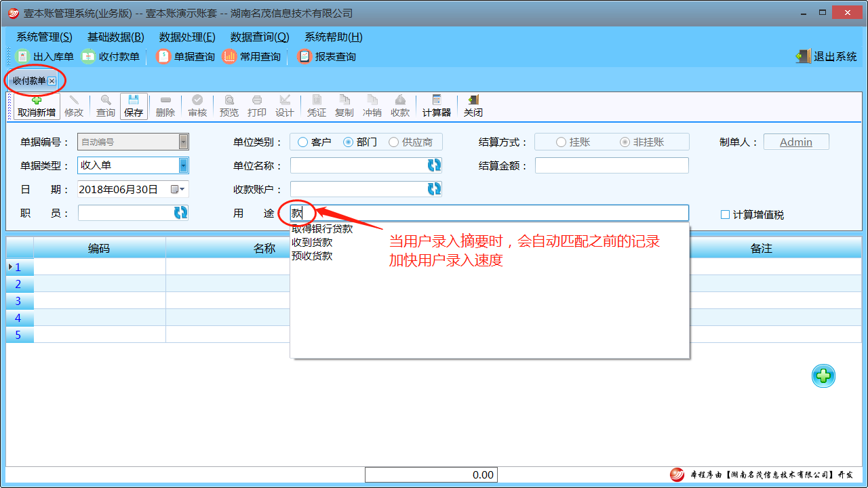
Task: Select the 供应商 radio button
Action: (411, 142)
